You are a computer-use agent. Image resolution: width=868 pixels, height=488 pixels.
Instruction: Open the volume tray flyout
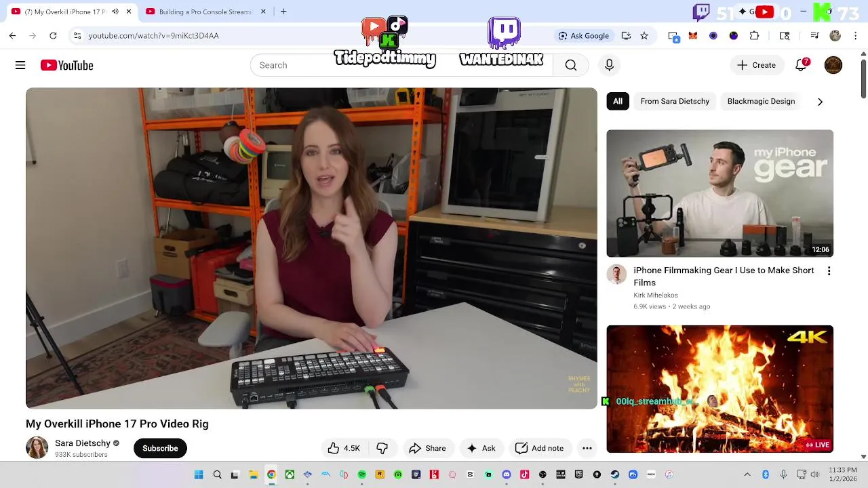814,474
